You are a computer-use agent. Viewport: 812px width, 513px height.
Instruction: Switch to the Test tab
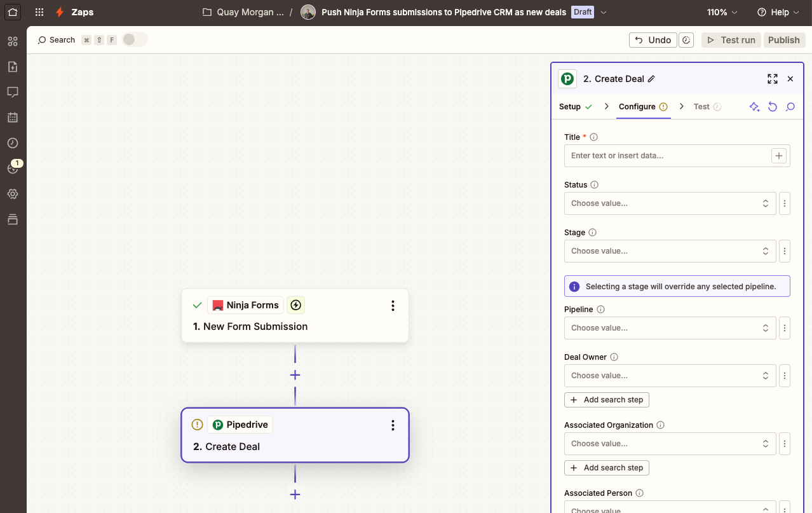coord(707,107)
